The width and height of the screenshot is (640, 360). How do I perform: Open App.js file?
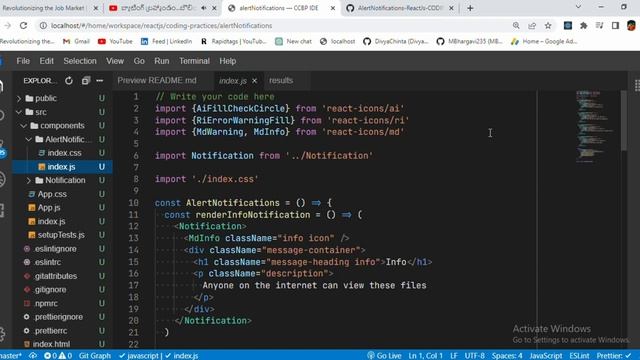tap(49, 208)
